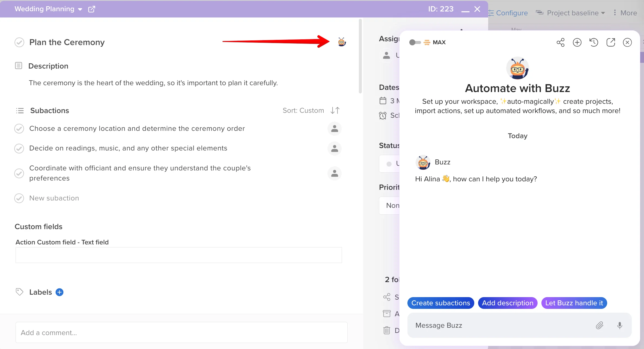Start a new Buzz chat with plus icon
Viewport: 644px width, 349px height.
pyautogui.click(x=577, y=42)
